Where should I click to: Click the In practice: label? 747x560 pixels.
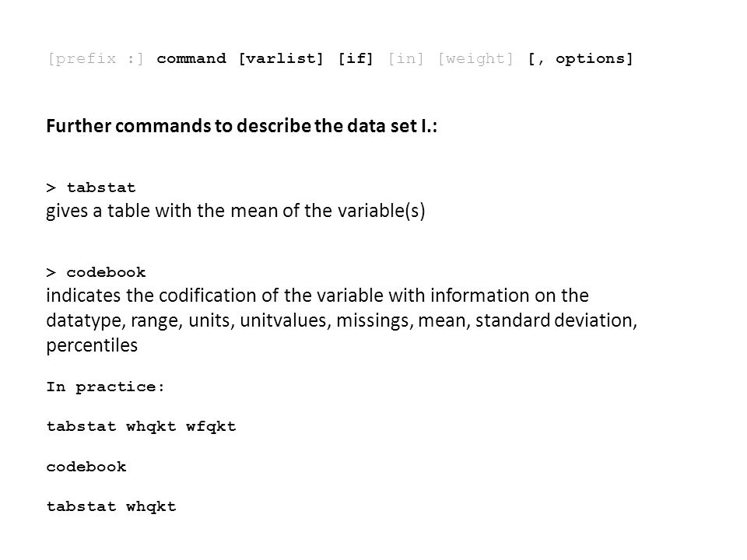tap(105, 387)
